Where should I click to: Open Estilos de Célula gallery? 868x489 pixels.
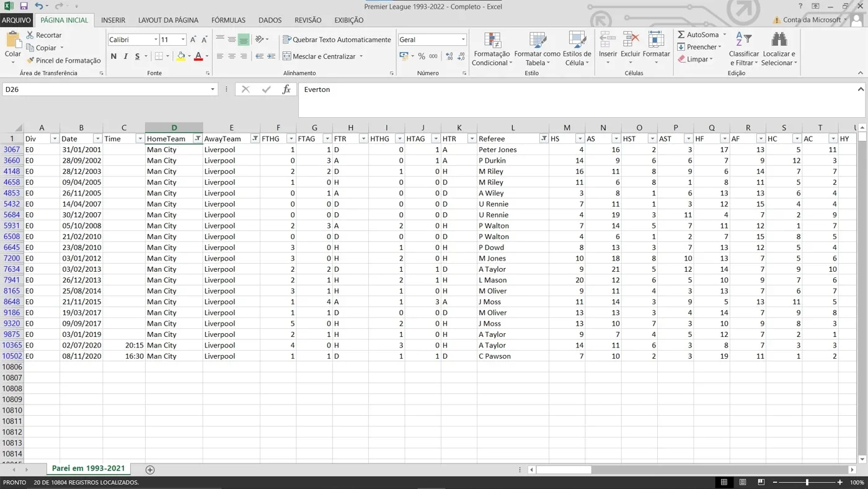click(577, 49)
